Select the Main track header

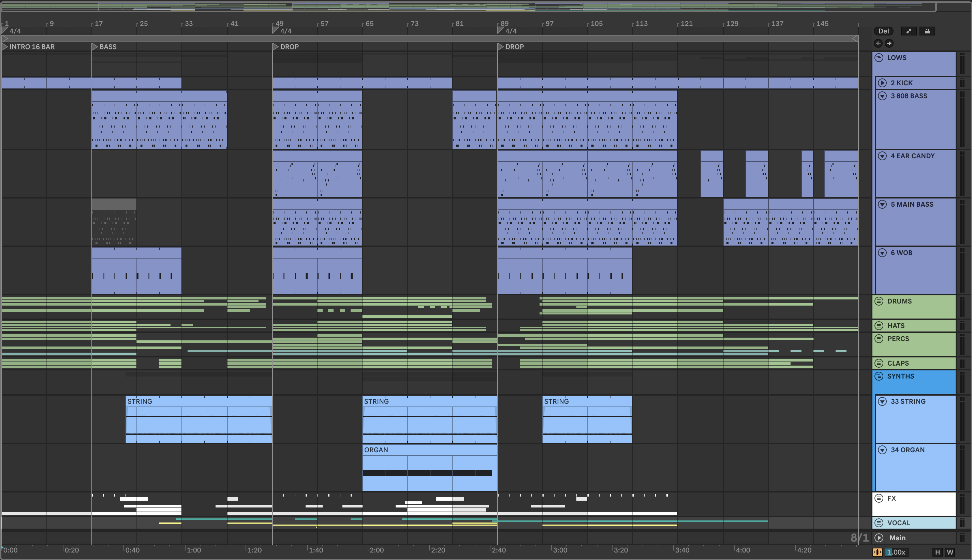914,538
